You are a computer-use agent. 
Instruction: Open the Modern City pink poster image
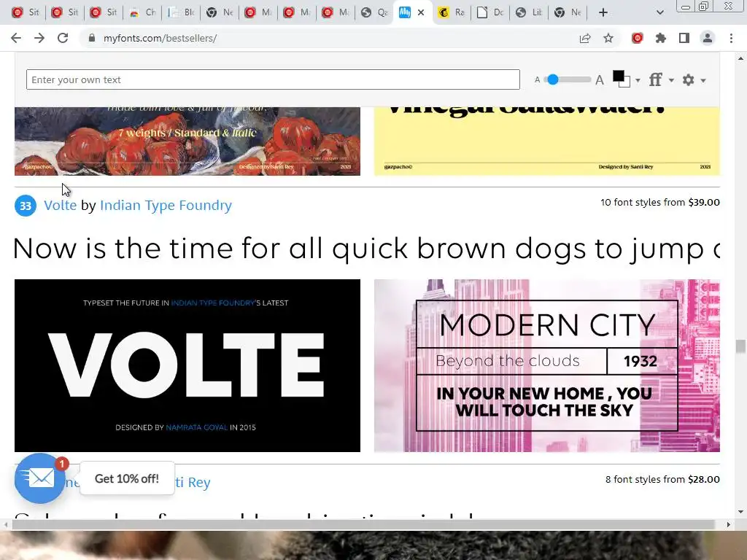(547, 365)
